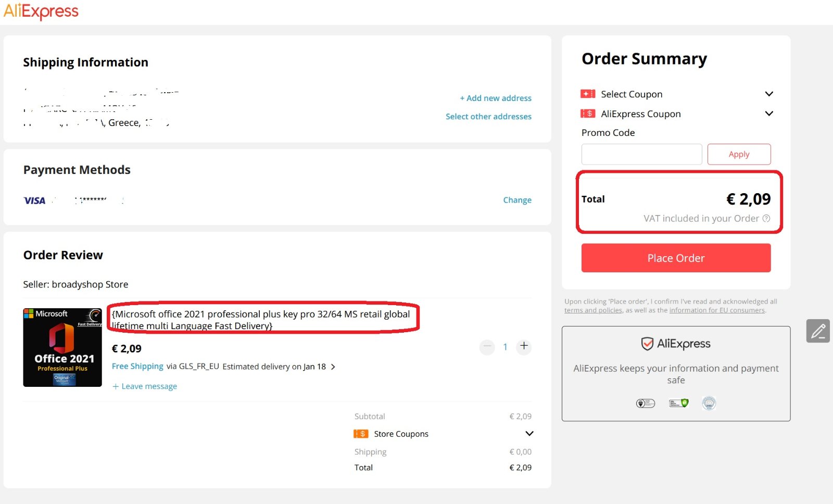This screenshot has height=504, width=833.
Task: Expand the AliExpress Coupon dropdown
Action: pos(769,114)
